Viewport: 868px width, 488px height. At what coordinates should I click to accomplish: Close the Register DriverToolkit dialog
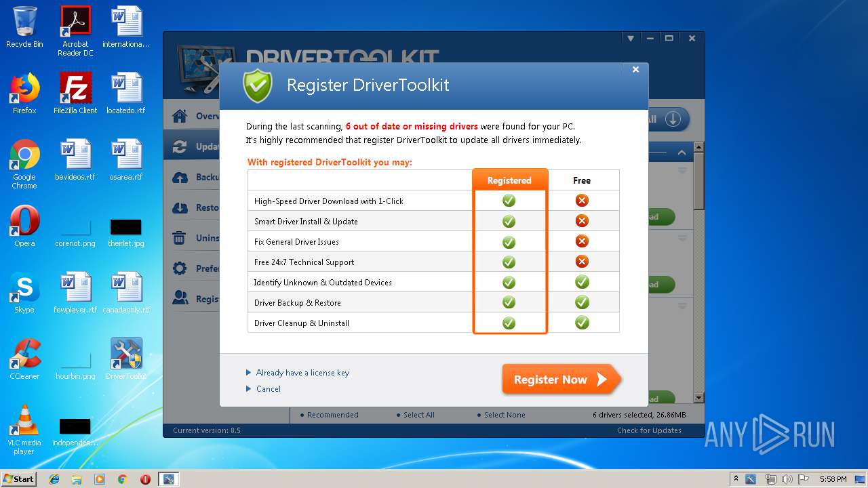tap(635, 69)
